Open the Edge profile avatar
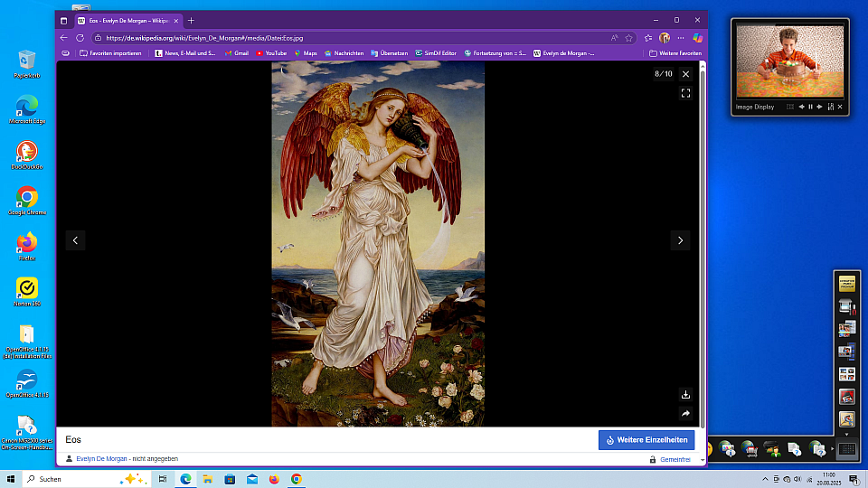Screen dimensions: 868x488 pyautogui.click(x=665, y=38)
